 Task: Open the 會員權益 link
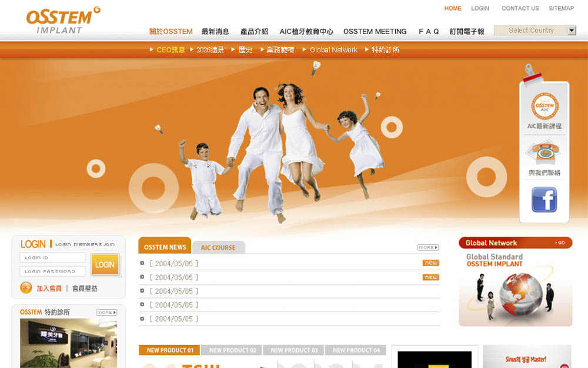[x=85, y=289]
